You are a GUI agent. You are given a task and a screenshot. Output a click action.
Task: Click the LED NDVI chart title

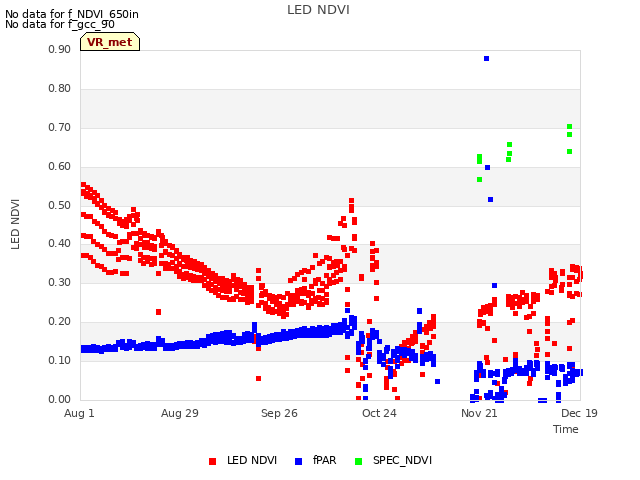click(318, 10)
